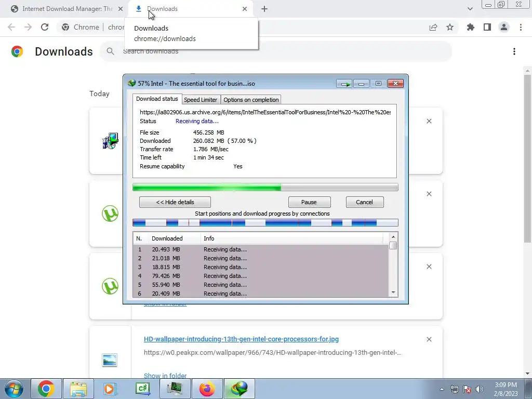532x399 pixels.
Task: Reload the Downloads page
Action: [x=45, y=27]
